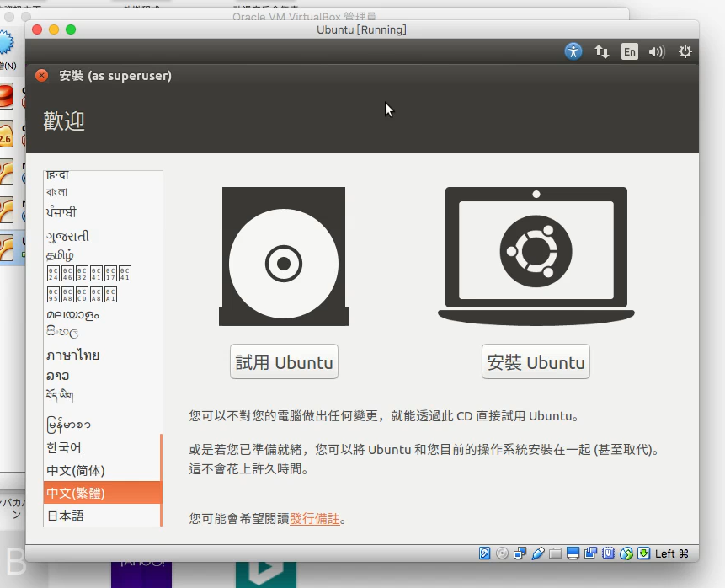Viewport: 725px width, 588px height.
Task: Click the VirtualBox network adapters status icon
Action: [x=520, y=553]
